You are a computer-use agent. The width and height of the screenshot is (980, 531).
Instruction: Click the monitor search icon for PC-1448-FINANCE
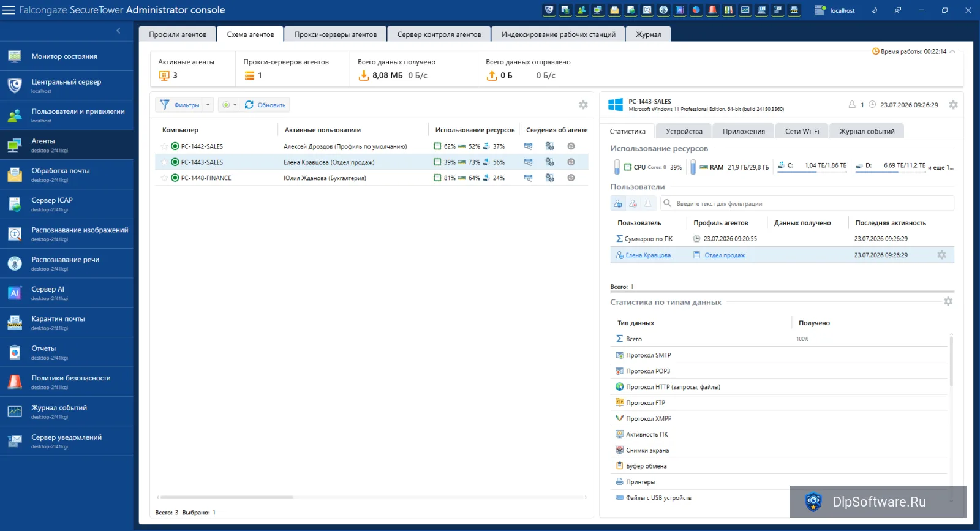529,178
